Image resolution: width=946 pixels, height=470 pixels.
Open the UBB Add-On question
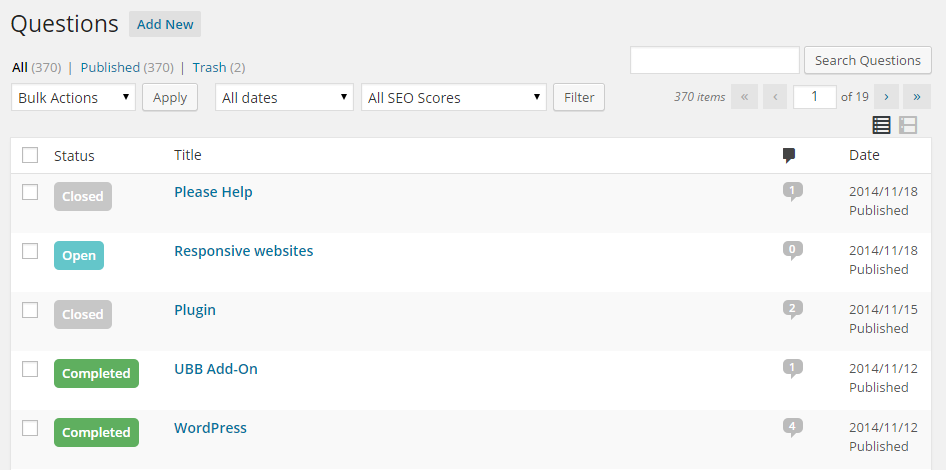(215, 369)
